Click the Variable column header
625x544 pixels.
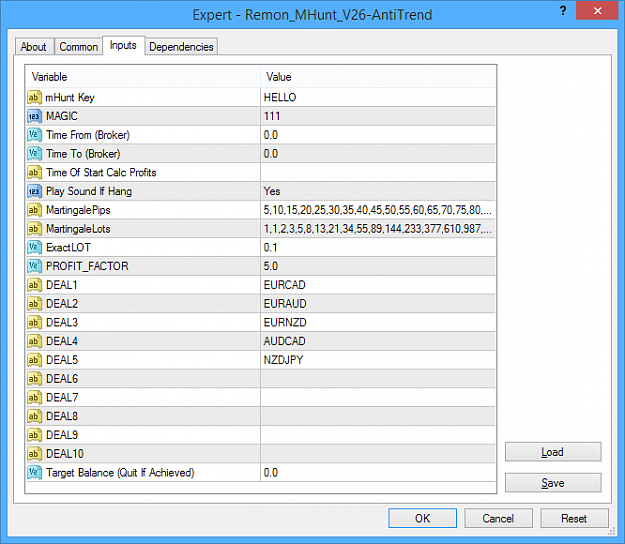coord(143,77)
